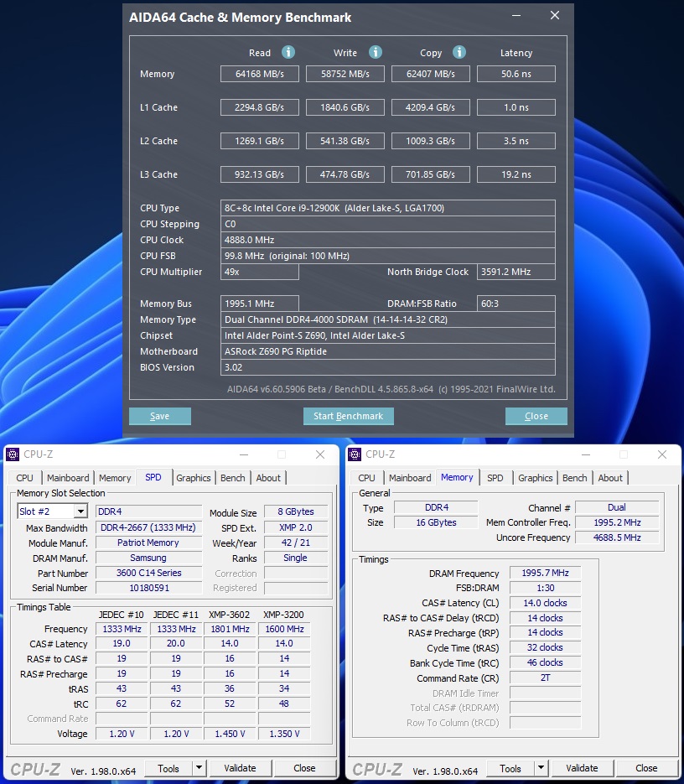
Task: Click Close button in right CPU-Z window
Action: coord(646,768)
